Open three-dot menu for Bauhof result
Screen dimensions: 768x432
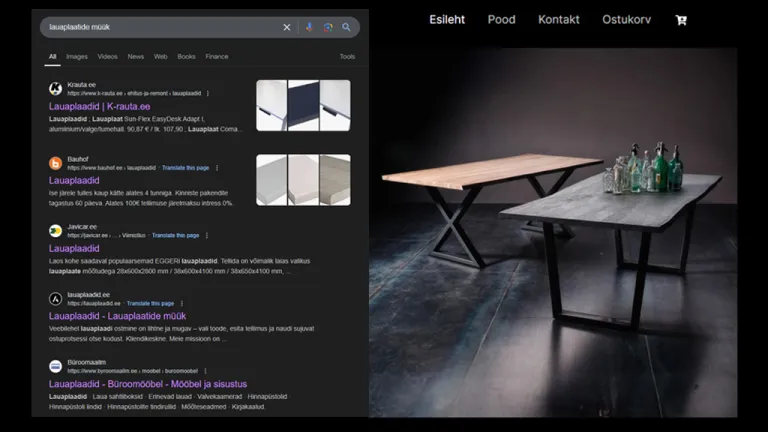[217, 168]
